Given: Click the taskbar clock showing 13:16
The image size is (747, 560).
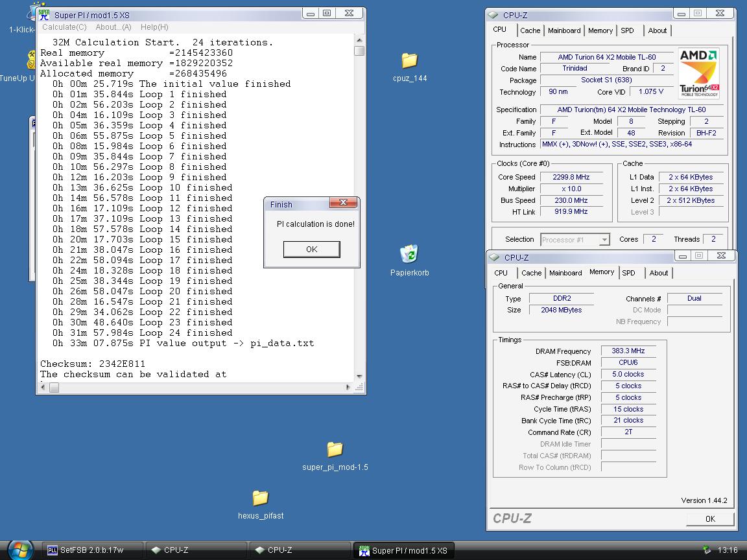Looking at the screenshot, I should (728, 550).
